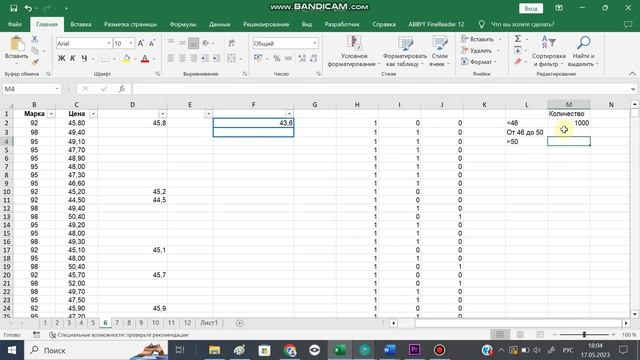
Task: Click the insert function fx button
Action: click(122, 89)
